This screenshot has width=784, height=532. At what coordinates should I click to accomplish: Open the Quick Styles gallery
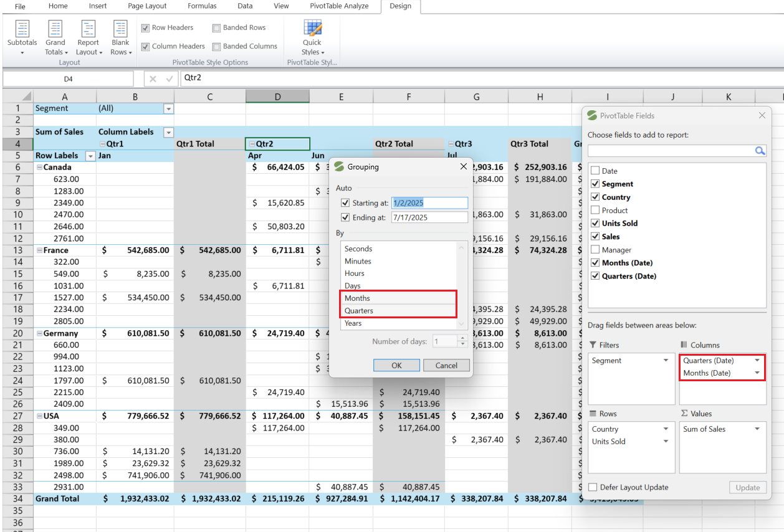(x=312, y=38)
